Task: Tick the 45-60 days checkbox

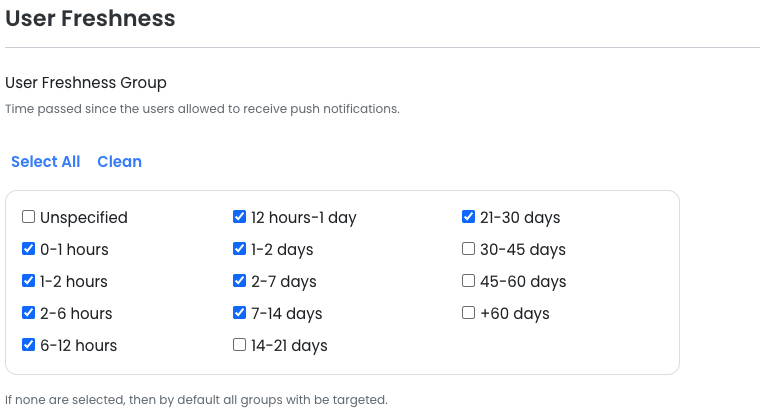Action: pyautogui.click(x=468, y=281)
